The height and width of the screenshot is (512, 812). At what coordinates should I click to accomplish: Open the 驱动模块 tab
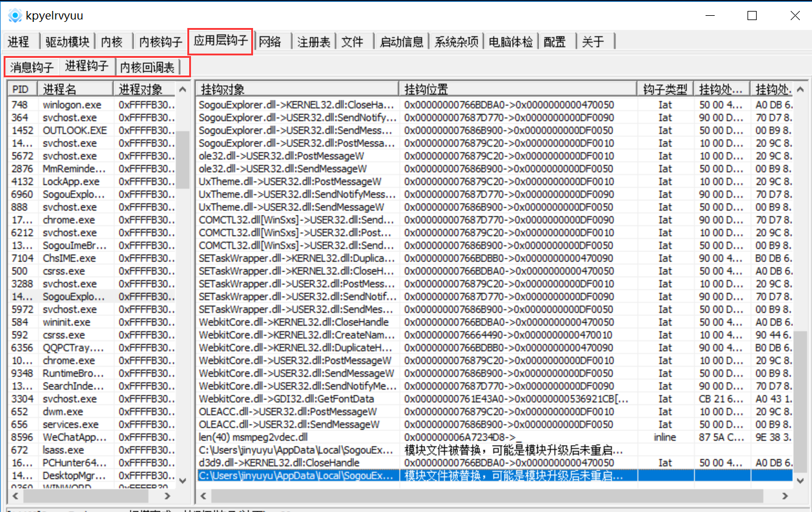click(x=68, y=41)
